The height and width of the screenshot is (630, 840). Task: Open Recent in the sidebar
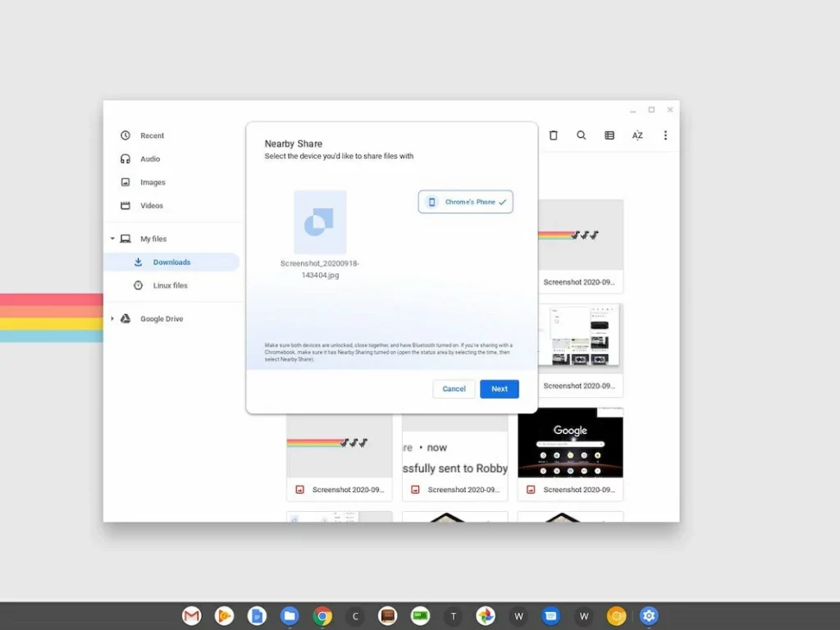tap(152, 135)
